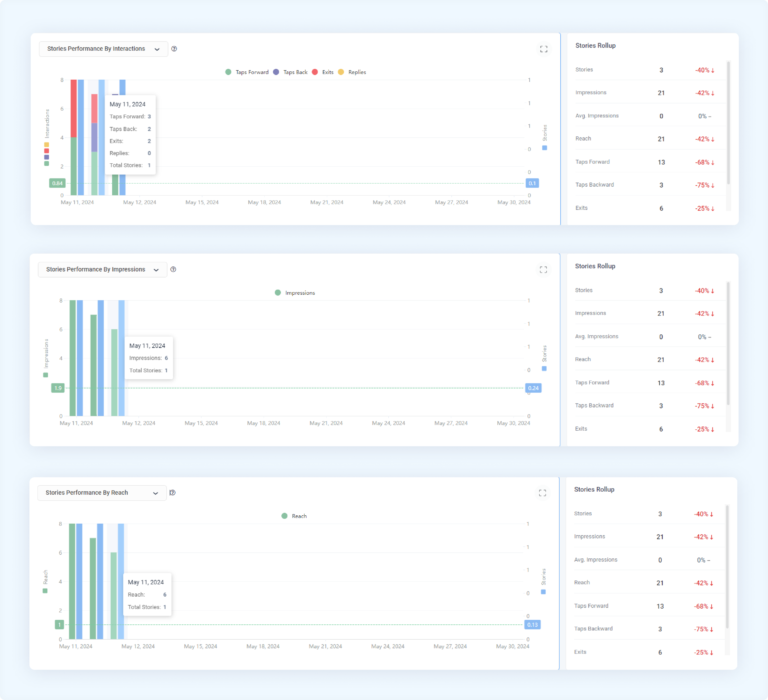The width and height of the screenshot is (768, 700).
Task: Toggle the Taps Forward legend series
Action: [x=247, y=72]
